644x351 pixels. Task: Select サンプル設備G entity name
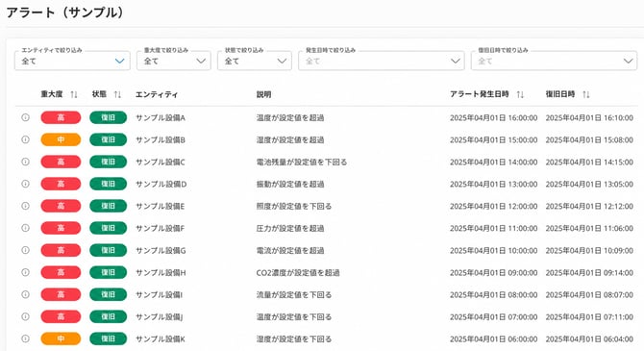click(x=161, y=251)
